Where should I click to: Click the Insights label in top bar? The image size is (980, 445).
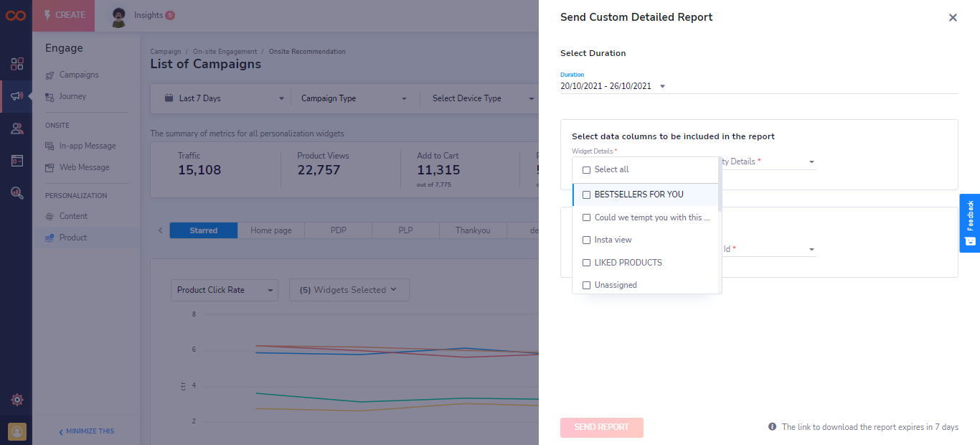tap(149, 15)
